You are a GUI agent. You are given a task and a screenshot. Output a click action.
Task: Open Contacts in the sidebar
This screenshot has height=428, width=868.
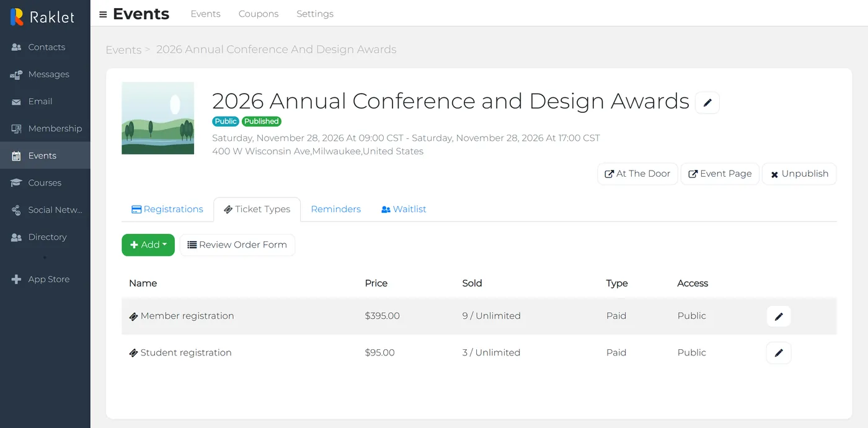point(45,47)
